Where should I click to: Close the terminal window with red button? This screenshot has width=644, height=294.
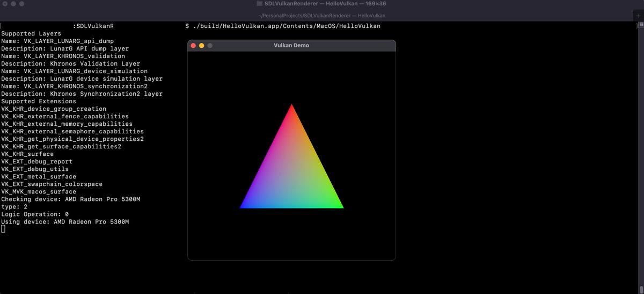point(5,4)
